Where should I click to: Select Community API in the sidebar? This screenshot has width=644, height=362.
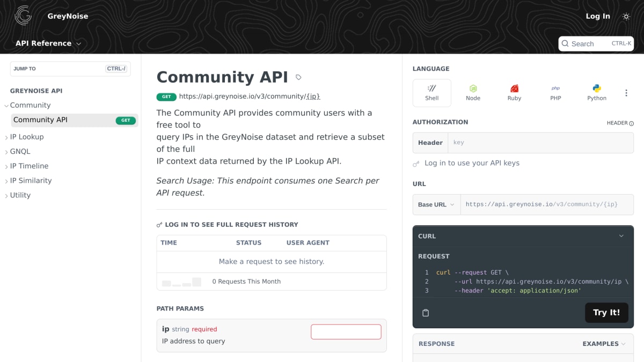(x=75, y=120)
